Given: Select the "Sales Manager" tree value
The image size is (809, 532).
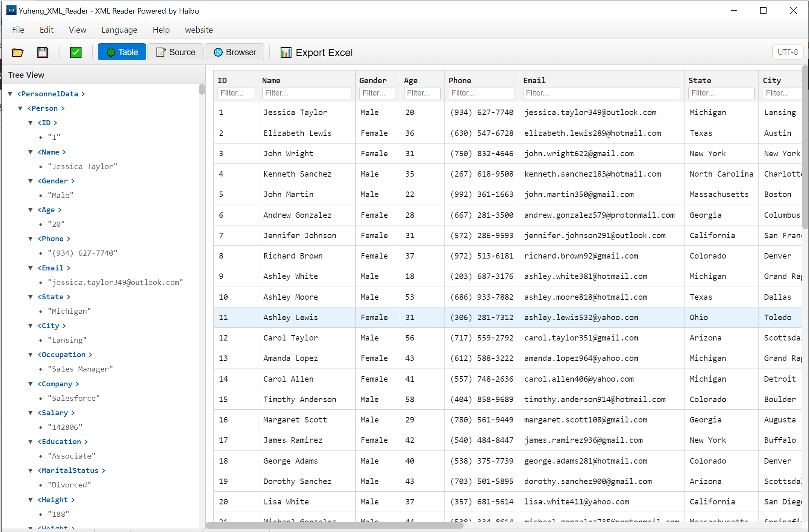Looking at the screenshot, I should click(x=80, y=369).
